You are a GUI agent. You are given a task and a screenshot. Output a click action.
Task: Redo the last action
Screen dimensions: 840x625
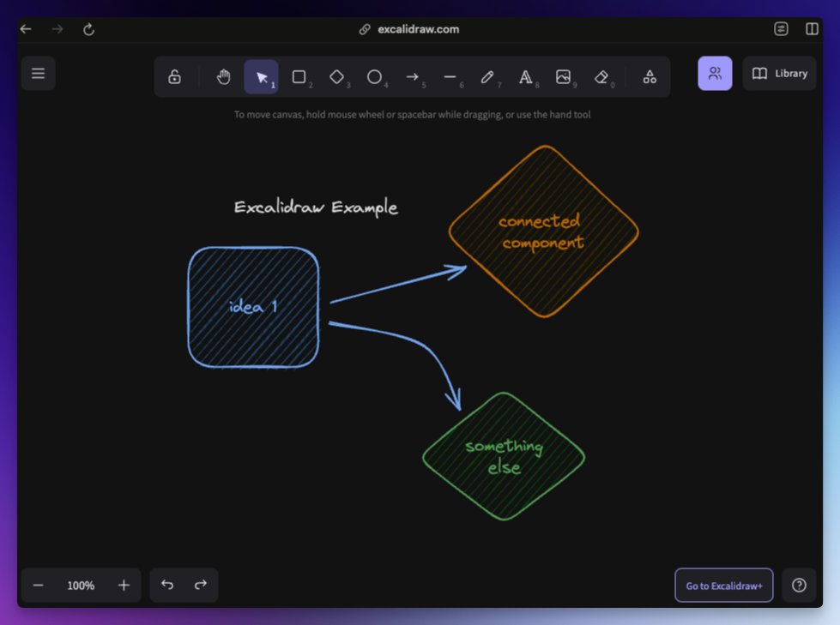[x=201, y=585]
